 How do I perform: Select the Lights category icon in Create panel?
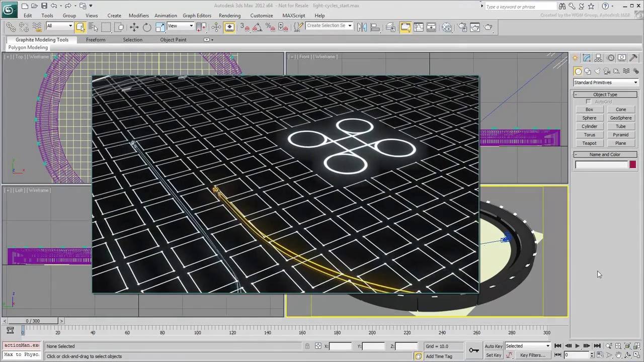pos(597,71)
